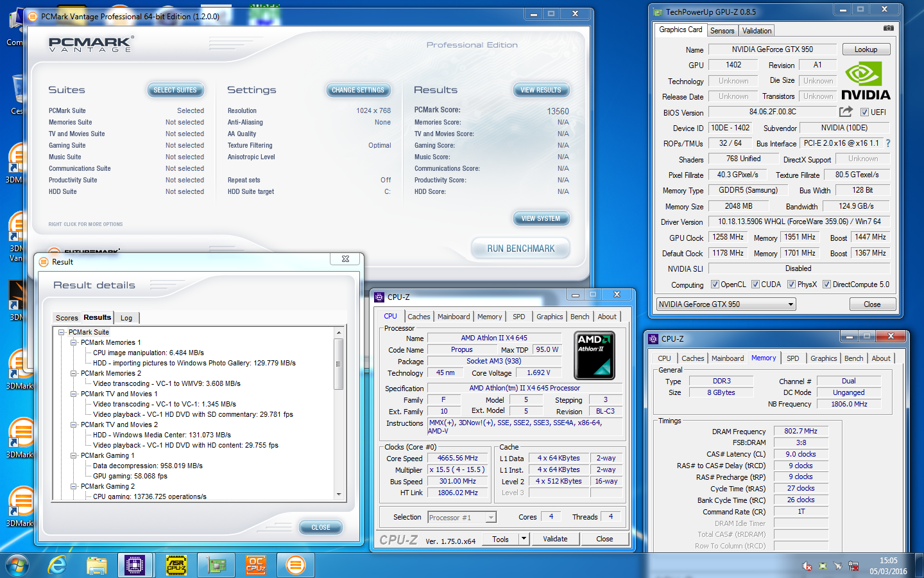Click the purple CPU-Z taskbar icon
The width and height of the screenshot is (924, 578).
point(135,565)
